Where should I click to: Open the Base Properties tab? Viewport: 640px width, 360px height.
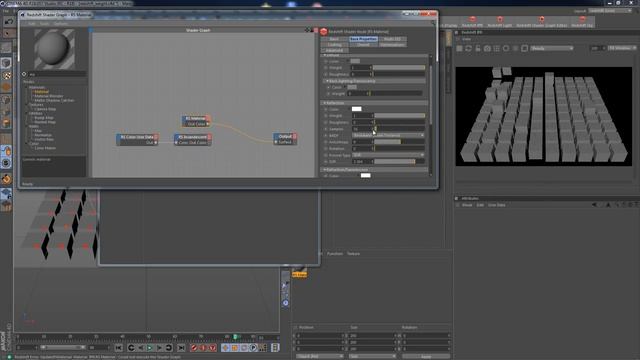coord(363,39)
